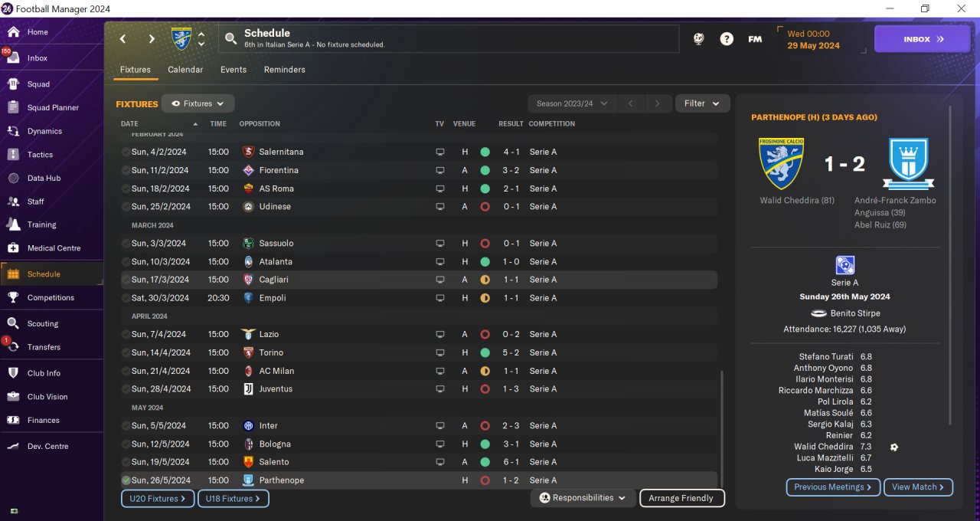Open the Medical Centre sidebar icon

13,248
